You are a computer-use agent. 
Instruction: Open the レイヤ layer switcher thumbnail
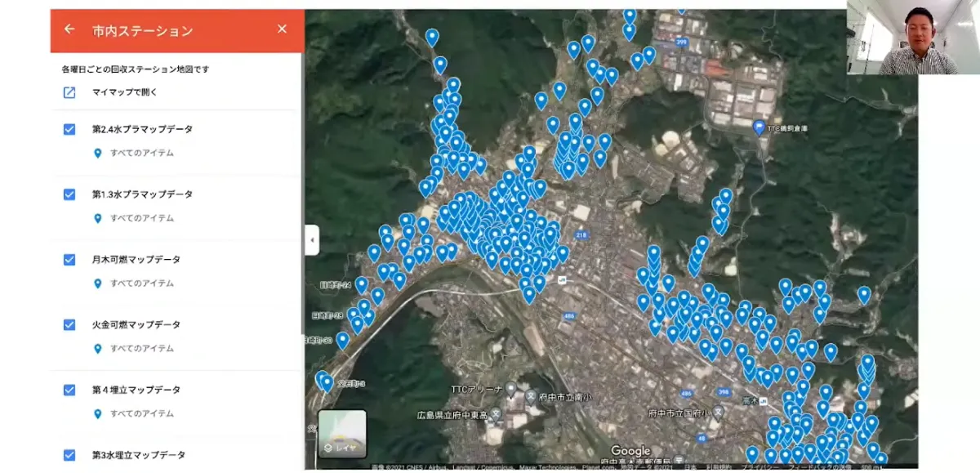(341, 434)
